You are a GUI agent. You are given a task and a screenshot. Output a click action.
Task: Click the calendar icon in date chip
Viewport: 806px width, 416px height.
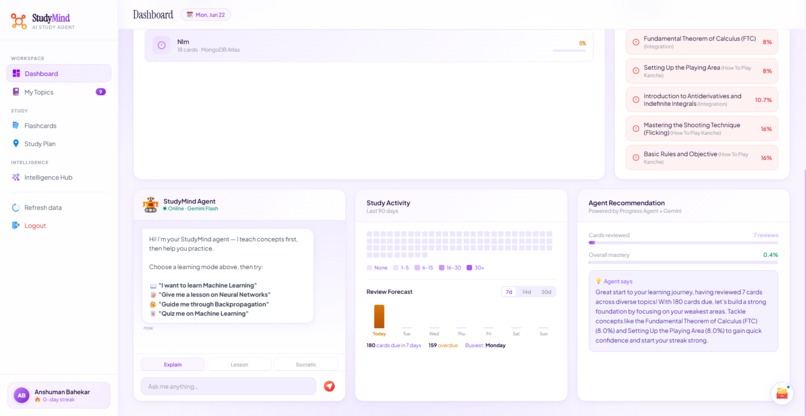click(x=190, y=14)
